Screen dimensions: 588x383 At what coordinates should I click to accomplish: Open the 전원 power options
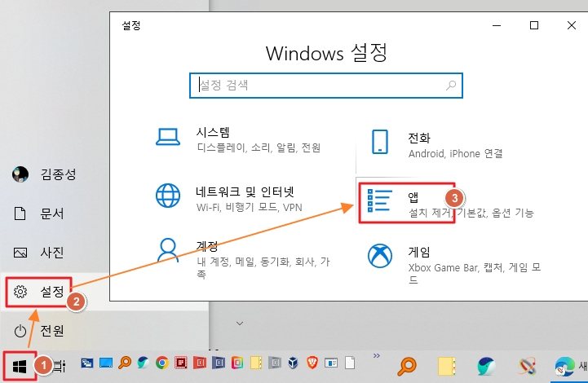39,331
